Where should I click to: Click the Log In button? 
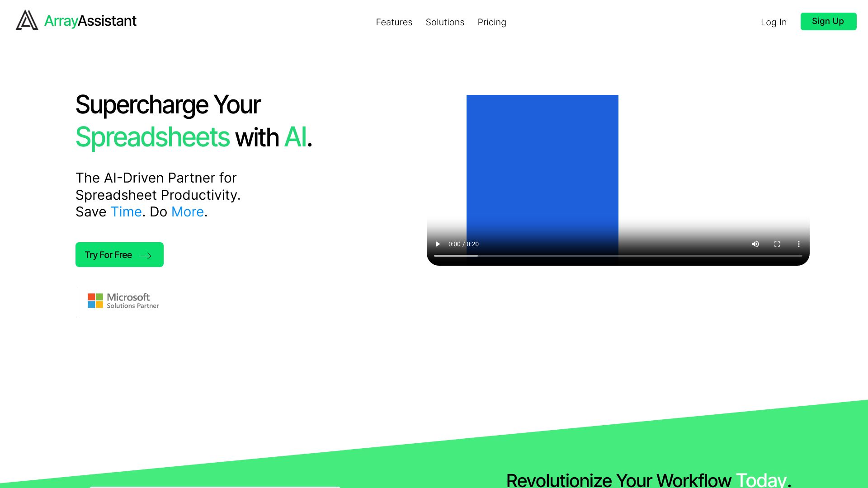click(x=774, y=22)
